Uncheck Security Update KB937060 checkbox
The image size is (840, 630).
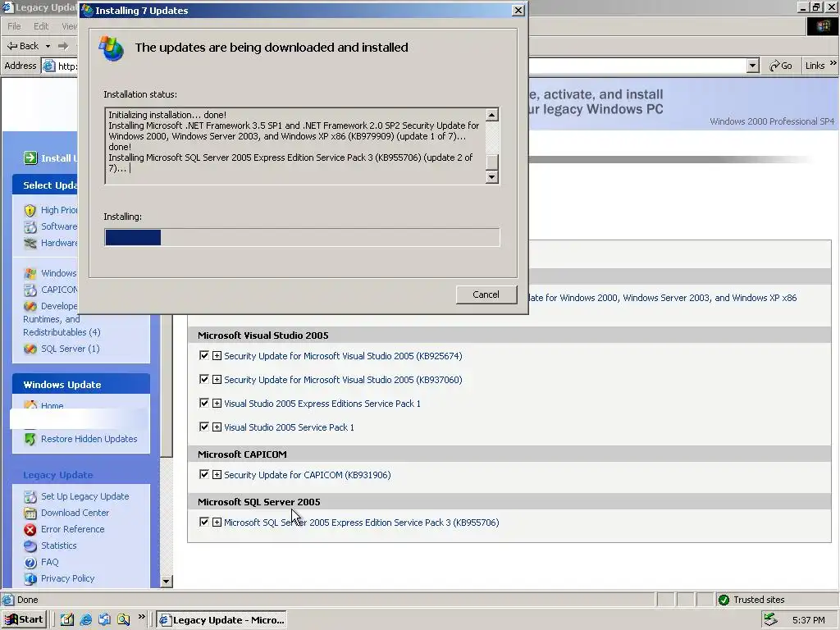coord(204,379)
